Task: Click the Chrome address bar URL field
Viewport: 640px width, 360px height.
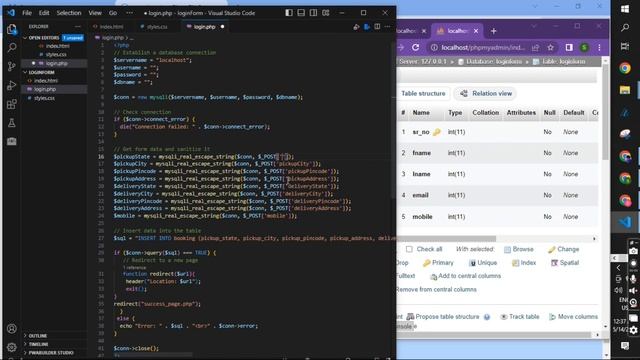Action: [x=483, y=48]
